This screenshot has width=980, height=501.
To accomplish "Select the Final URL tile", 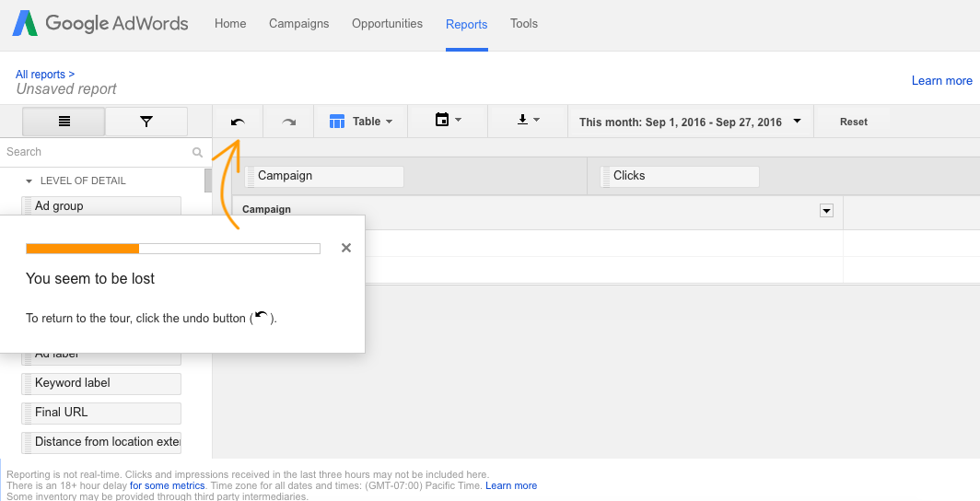I will click(x=101, y=413).
